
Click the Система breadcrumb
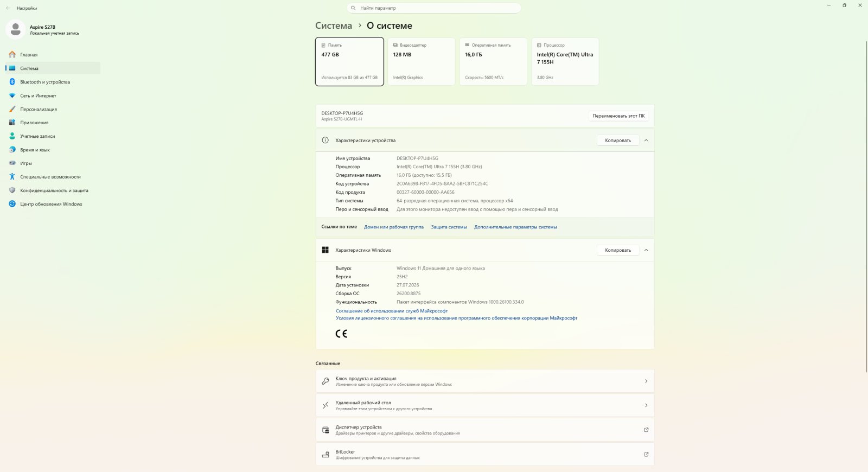(334, 25)
